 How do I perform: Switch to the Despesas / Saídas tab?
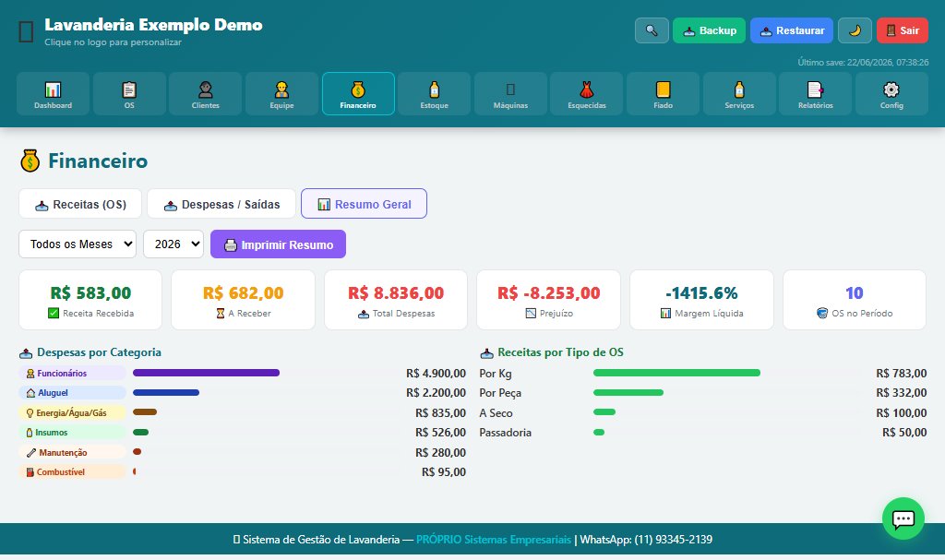pyautogui.click(x=221, y=204)
